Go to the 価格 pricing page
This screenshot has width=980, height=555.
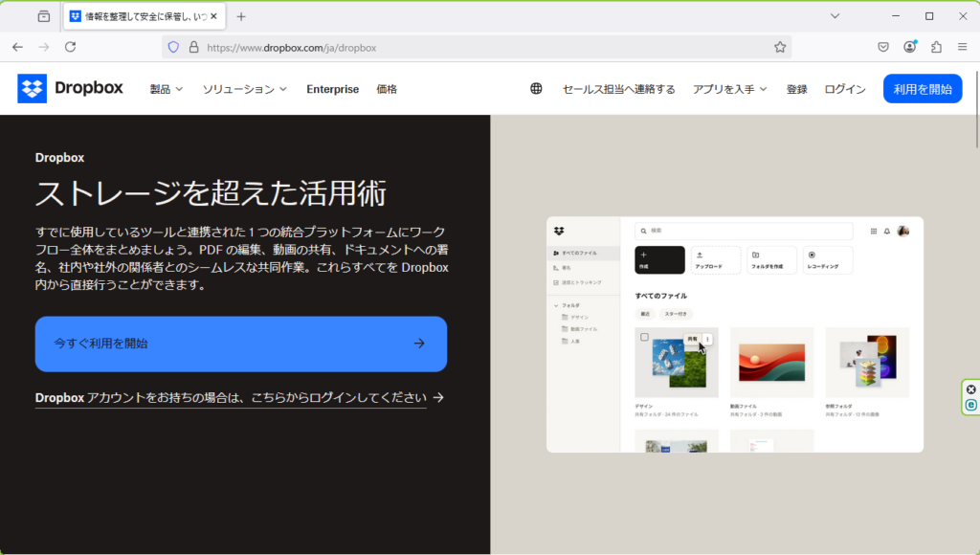387,89
